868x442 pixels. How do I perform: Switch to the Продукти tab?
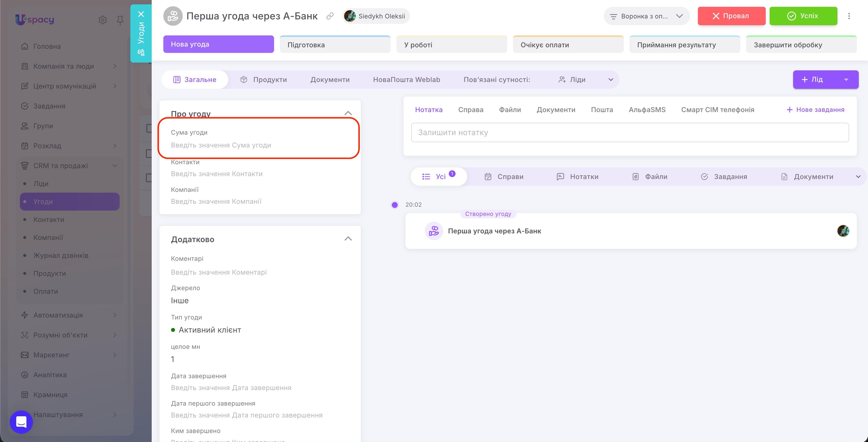pos(263,80)
